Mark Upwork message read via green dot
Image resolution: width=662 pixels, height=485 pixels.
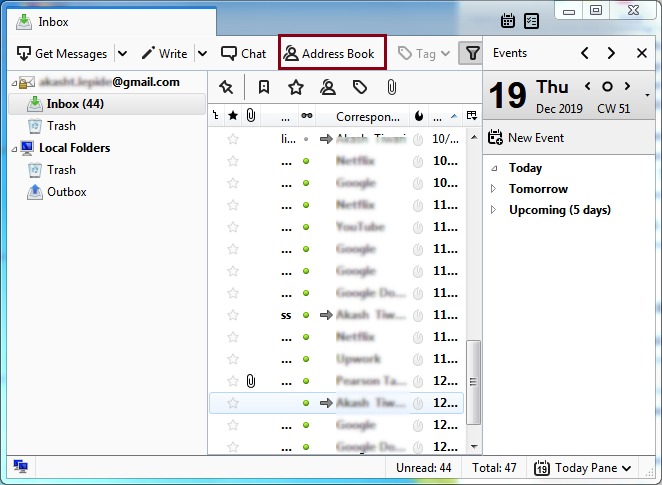point(306,359)
